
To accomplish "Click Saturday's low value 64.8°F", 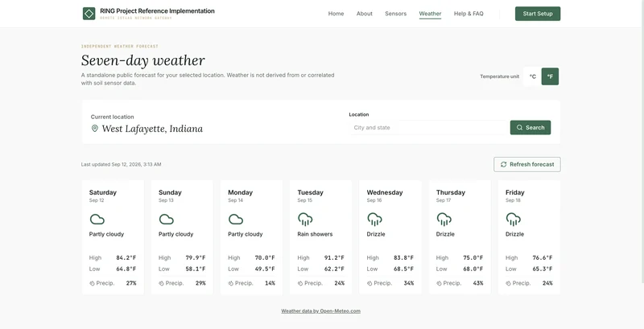I will (x=126, y=269).
